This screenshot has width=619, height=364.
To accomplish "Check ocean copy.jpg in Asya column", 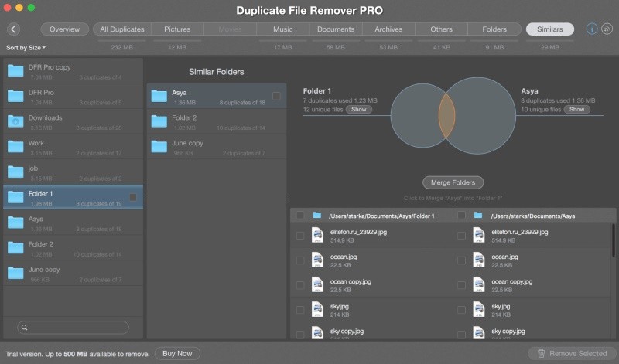I will coord(461,285).
